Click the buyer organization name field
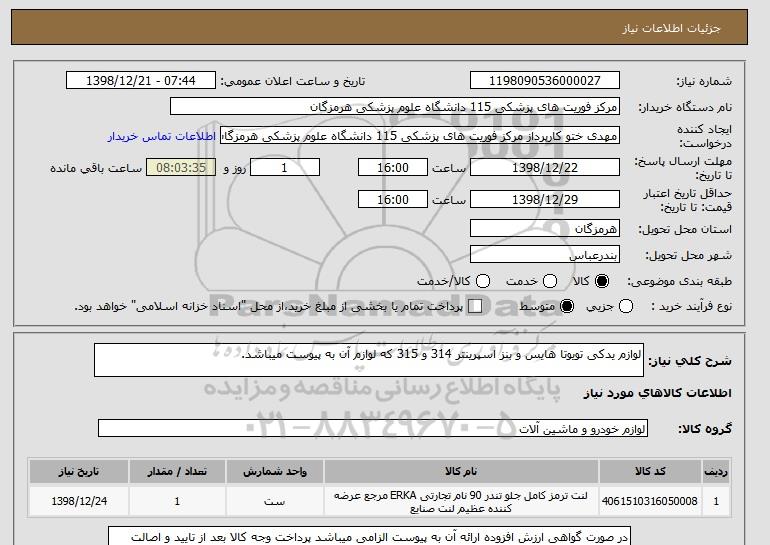 click(395, 107)
